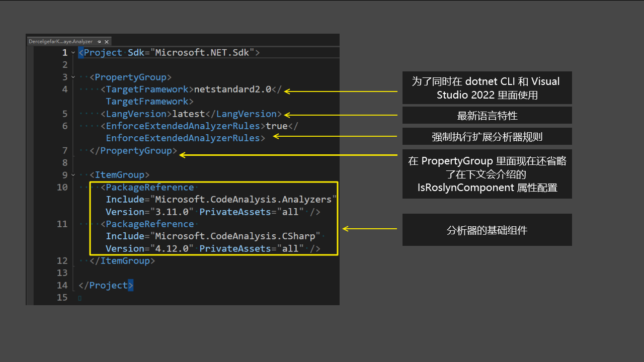Select the latest LangVersion value
Viewport: 644px width, 362px height.
[x=188, y=114]
